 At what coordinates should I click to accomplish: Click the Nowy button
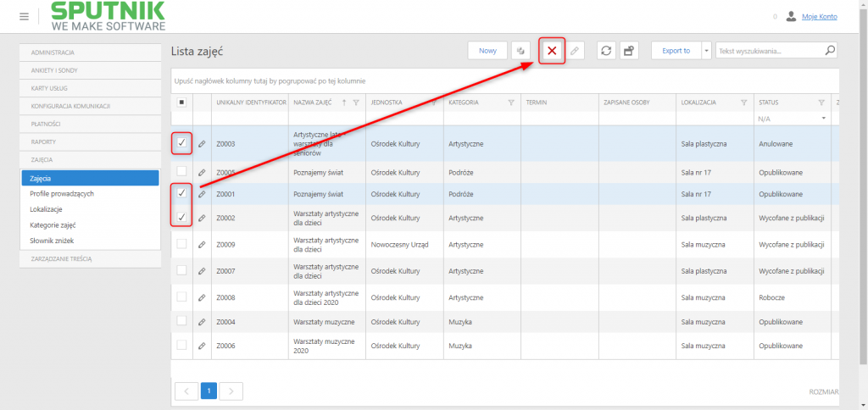click(x=487, y=51)
